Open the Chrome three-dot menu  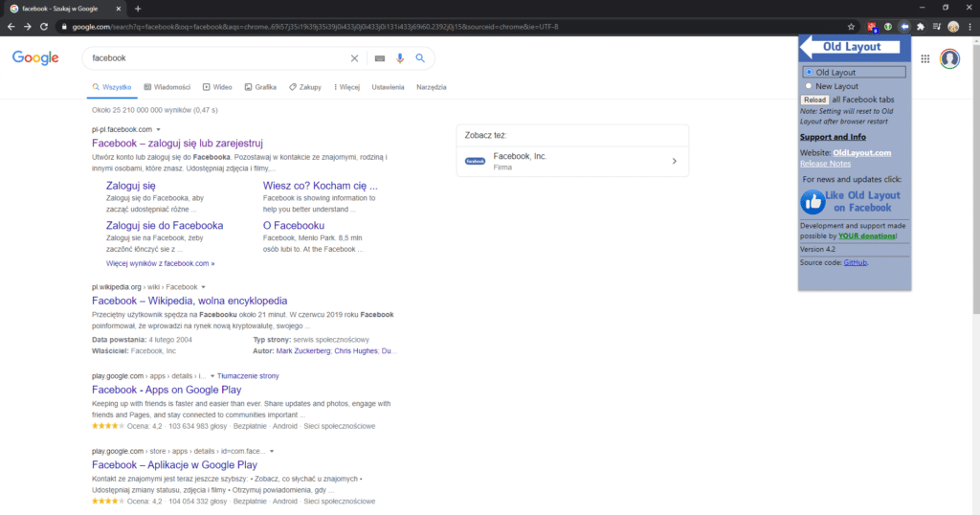970,27
